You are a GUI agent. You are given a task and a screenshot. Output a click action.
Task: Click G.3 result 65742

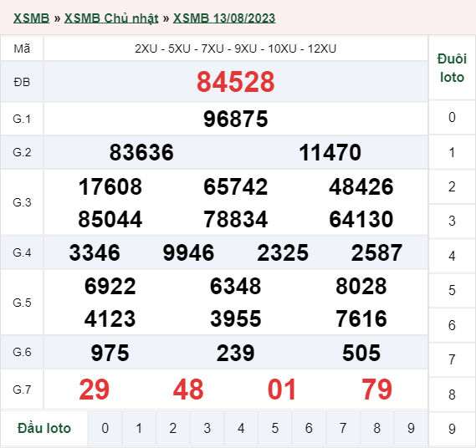(x=236, y=186)
